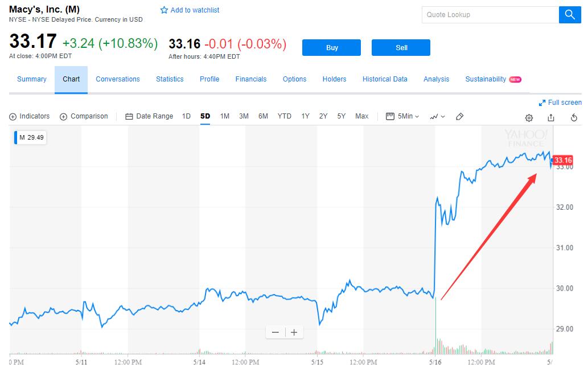This screenshot has height=371, width=588.
Task: Open the Indicators menu
Action: click(x=30, y=116)
